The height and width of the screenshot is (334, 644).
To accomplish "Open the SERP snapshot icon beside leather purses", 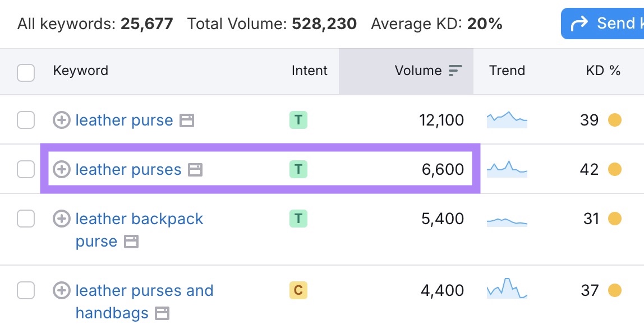I will [x=194, y=169].
